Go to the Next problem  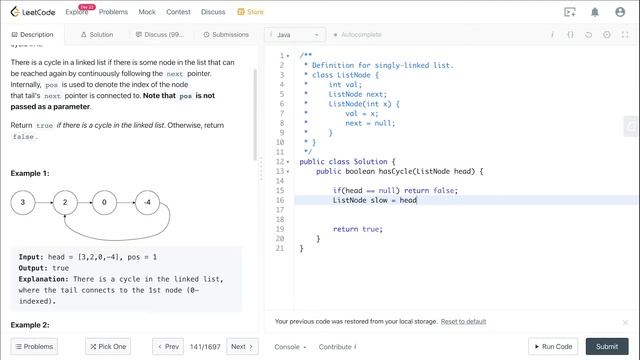click(242, 347)
